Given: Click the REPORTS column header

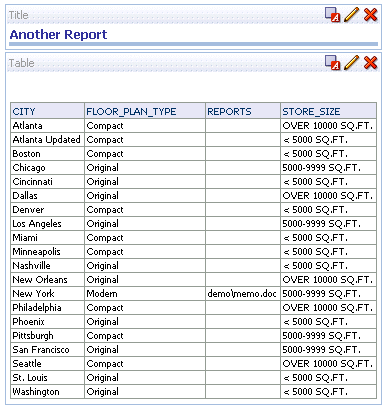Looking at the screenshot, I should 243,111.
